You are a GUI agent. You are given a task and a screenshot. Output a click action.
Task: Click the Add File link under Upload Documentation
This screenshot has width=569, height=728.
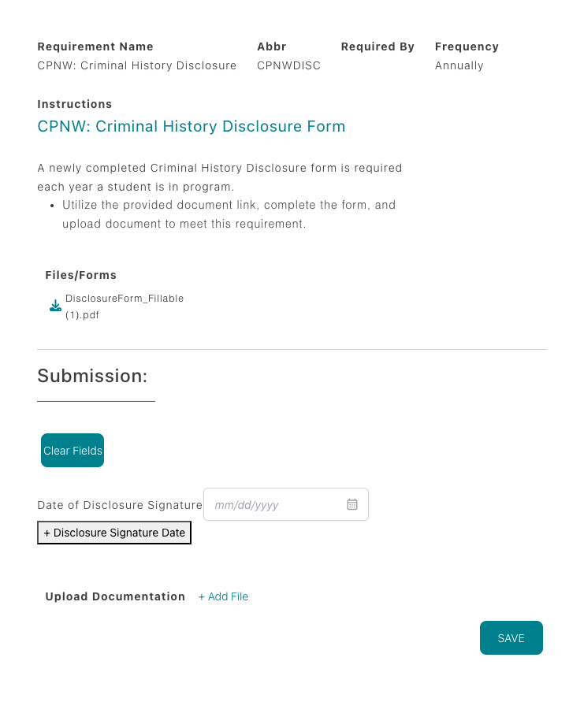[223, 596]
